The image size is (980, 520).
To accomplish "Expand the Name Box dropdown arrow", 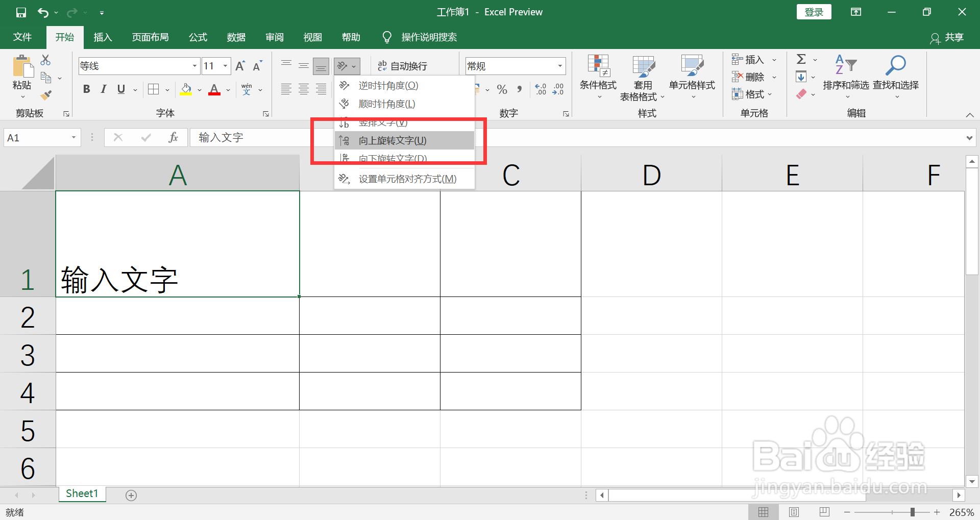I will tap(73, 137).
